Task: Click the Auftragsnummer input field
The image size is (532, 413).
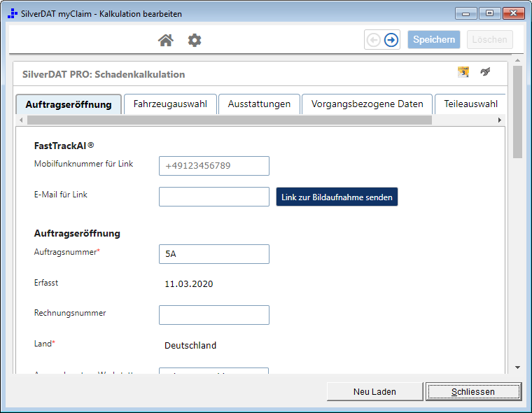Action: 214,254
